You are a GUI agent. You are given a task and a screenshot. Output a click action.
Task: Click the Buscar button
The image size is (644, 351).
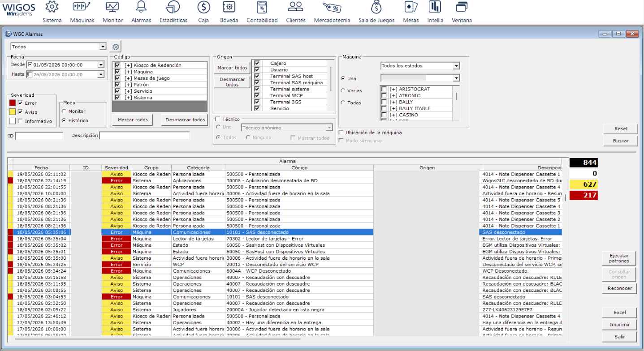(621, 141)
